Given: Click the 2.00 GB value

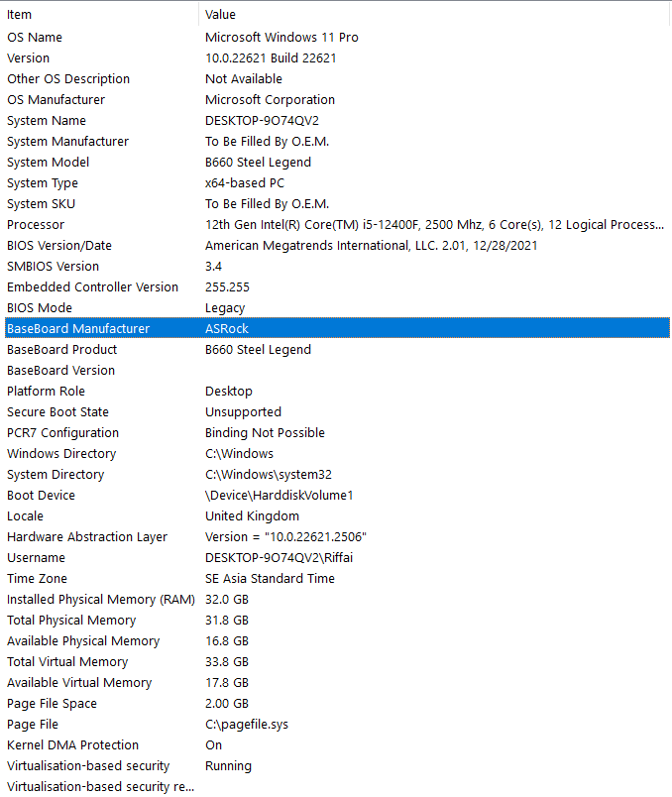Looking at the screenshot, I should pos(227,704).
